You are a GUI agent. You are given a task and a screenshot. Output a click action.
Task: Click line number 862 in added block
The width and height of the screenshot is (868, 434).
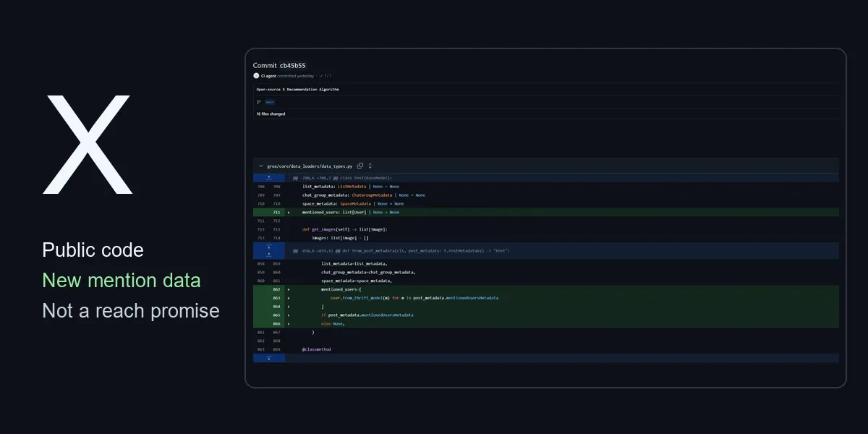click(x=277, y=289)
